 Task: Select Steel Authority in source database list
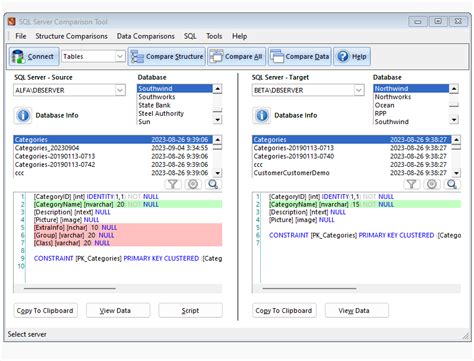click(174, 113)
